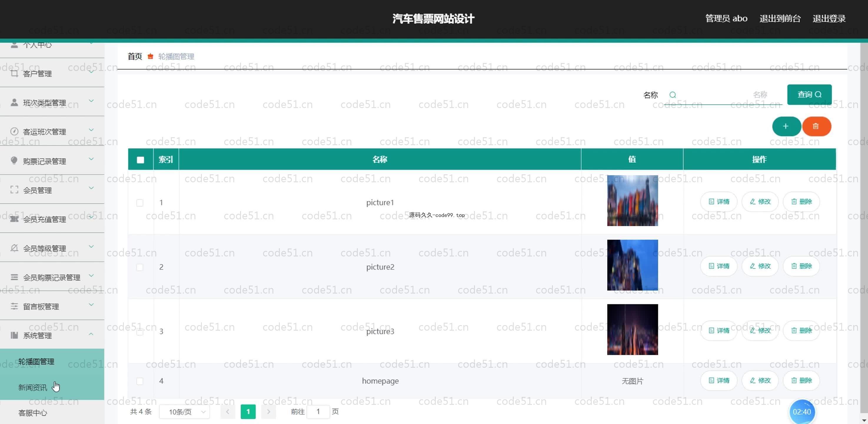The width and height of the screenshot is (868, 424).
Task: Click 首页 breadcrumb link
Action: 135,56
